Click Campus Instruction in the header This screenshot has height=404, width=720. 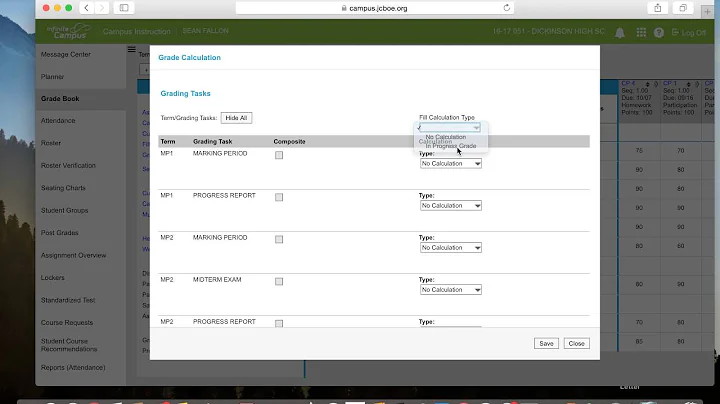coord(136,31)
